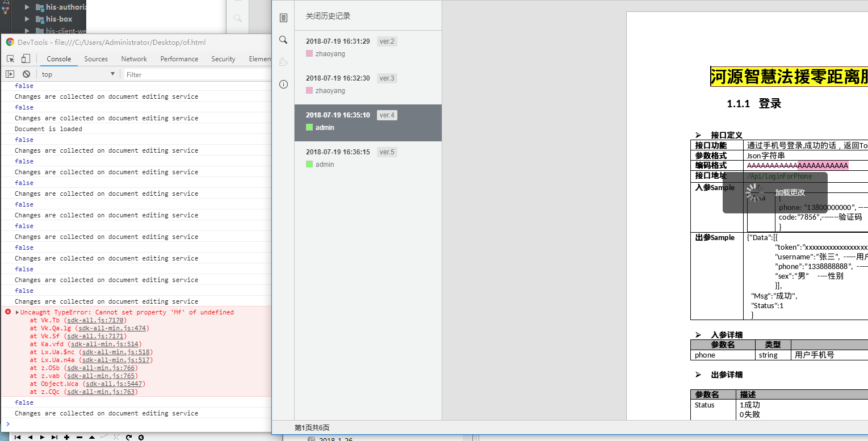
Task: Open link sdk-all-min.js:518 in stack trace
Action: pos(116,352)
